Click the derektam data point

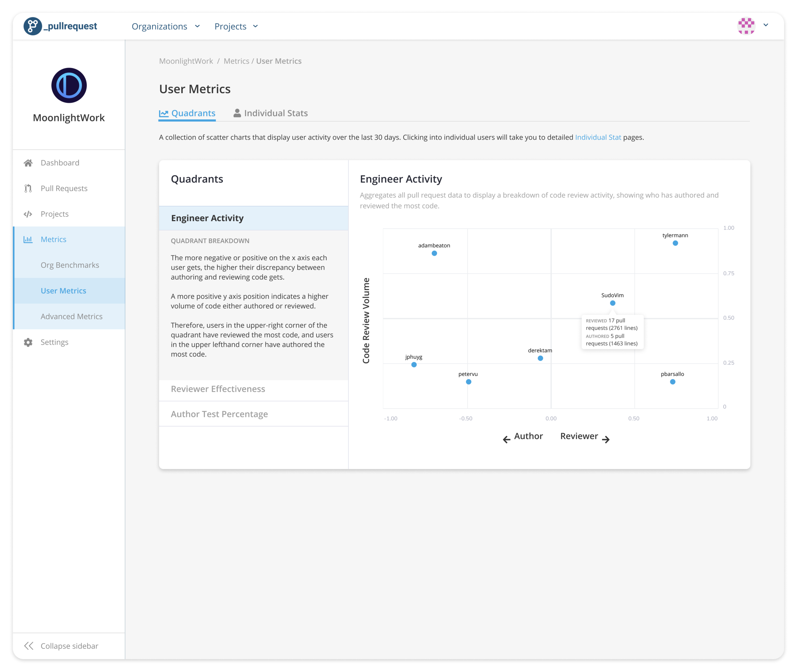(540, 358)
